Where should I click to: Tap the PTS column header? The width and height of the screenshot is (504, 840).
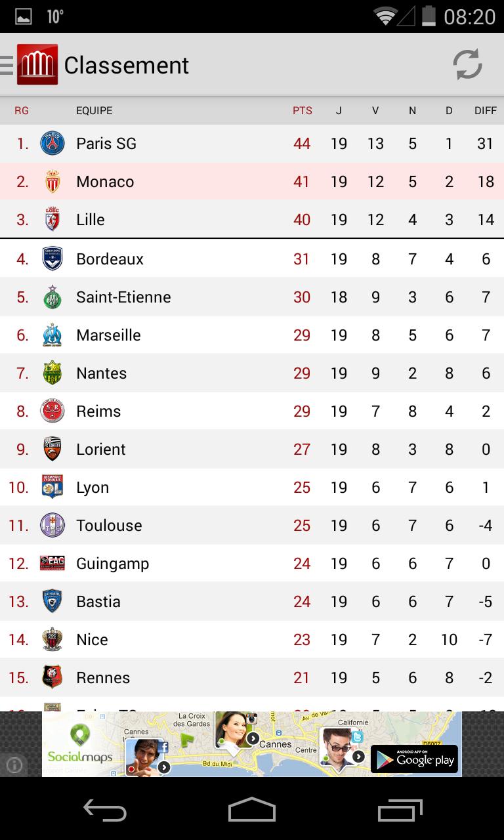point(302,110)
